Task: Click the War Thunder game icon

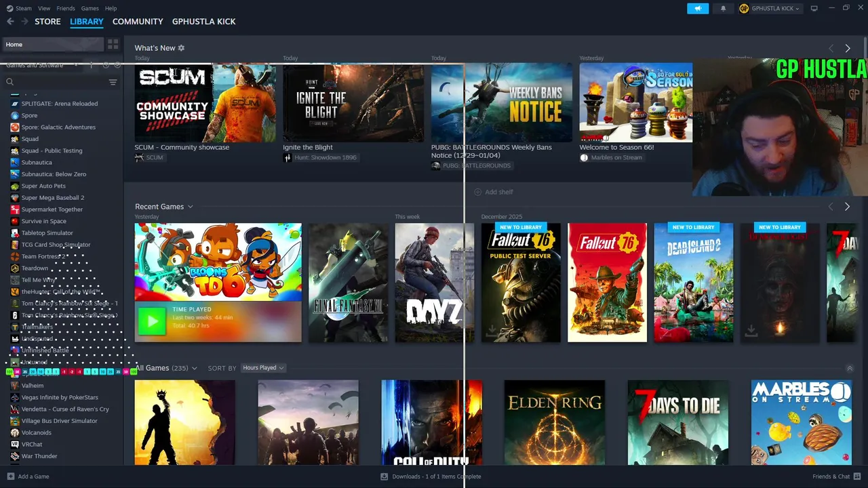Action: (x=15, y=456)
